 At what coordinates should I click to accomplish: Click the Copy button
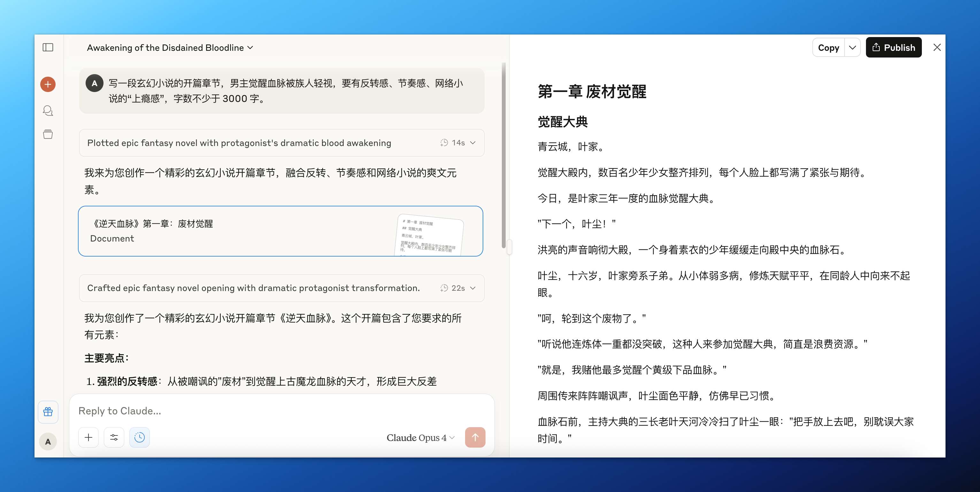pyautogui.click(x=828, y=48)
